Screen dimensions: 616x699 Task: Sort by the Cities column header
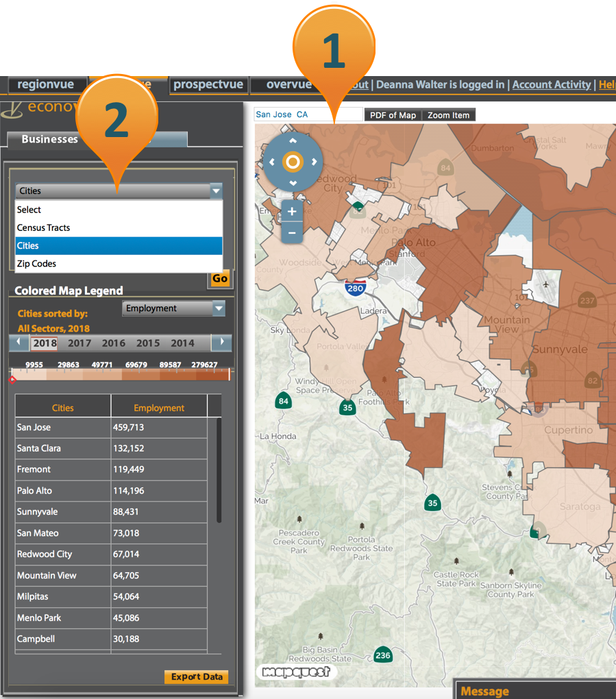(63, 408)
